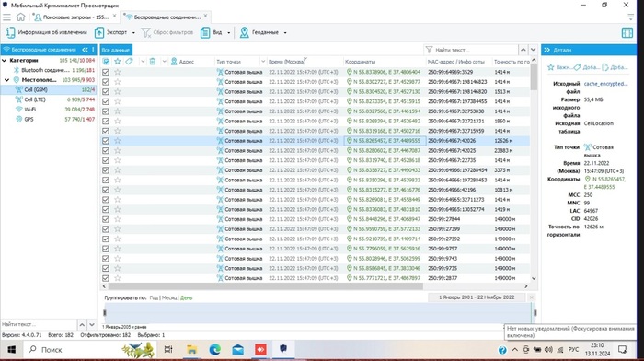Uncheck the row with cell 250:99:9757
This screenshot has width=644, height=361.
tap(106, 249)
